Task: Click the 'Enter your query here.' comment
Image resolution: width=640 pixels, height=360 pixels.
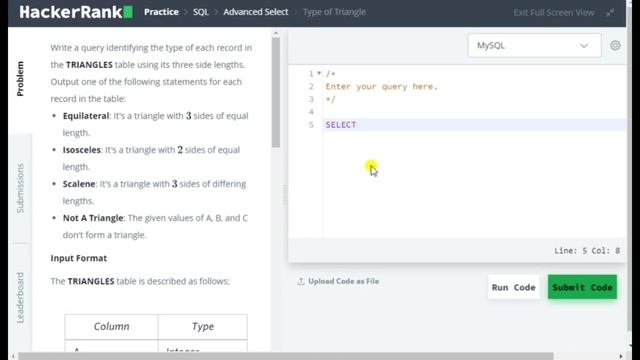Action: tap(381, 87)
